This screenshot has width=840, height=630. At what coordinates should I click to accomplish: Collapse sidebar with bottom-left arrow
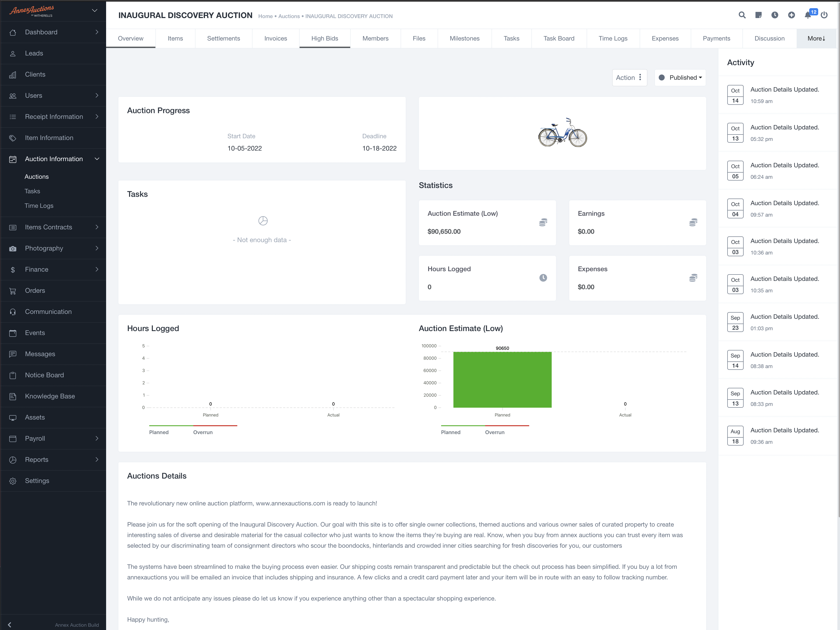coord(9,625)
